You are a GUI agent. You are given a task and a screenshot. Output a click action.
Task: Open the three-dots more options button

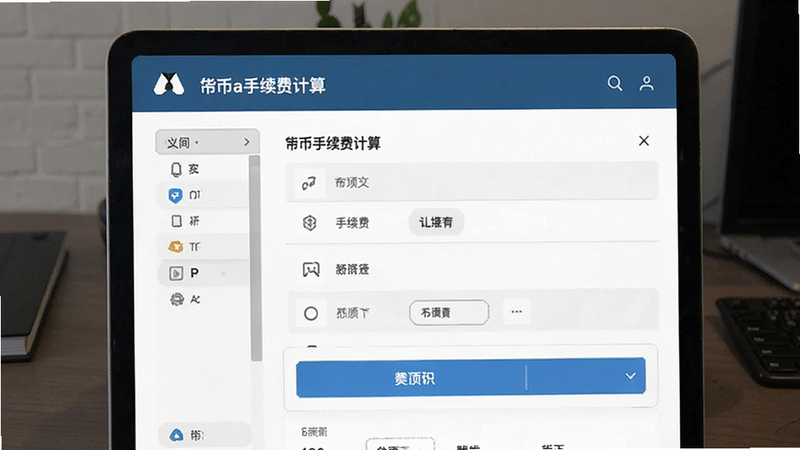516,312
